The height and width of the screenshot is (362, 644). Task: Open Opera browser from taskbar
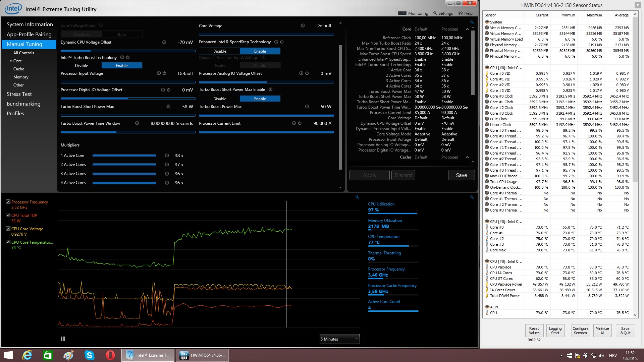coord(110,355)
